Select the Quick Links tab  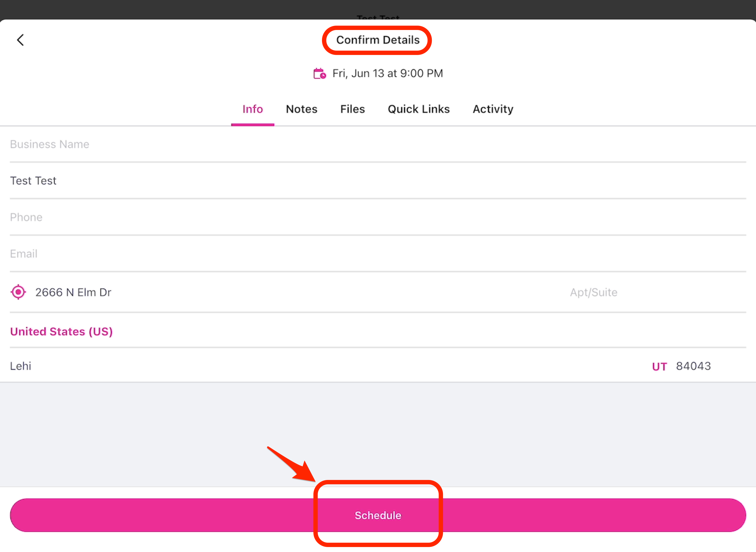click(419, 109)
